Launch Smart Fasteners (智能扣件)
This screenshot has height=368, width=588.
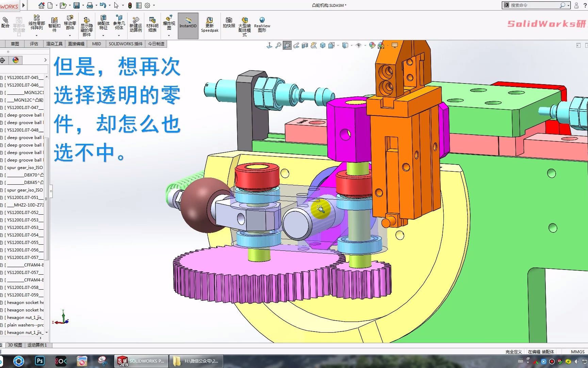[54, 24]
